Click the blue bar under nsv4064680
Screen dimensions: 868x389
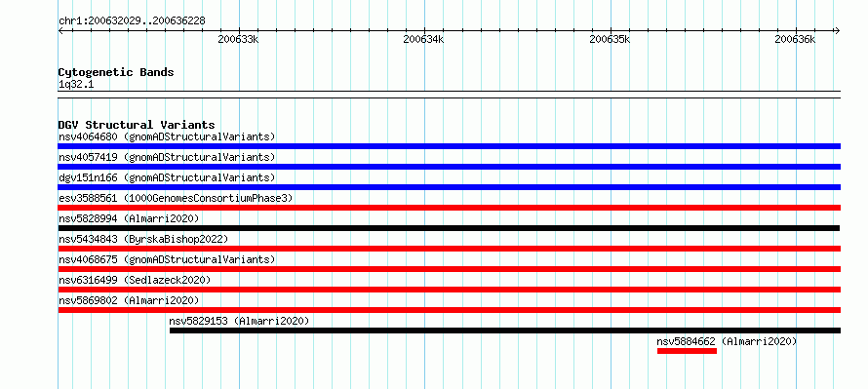(449, 146)
